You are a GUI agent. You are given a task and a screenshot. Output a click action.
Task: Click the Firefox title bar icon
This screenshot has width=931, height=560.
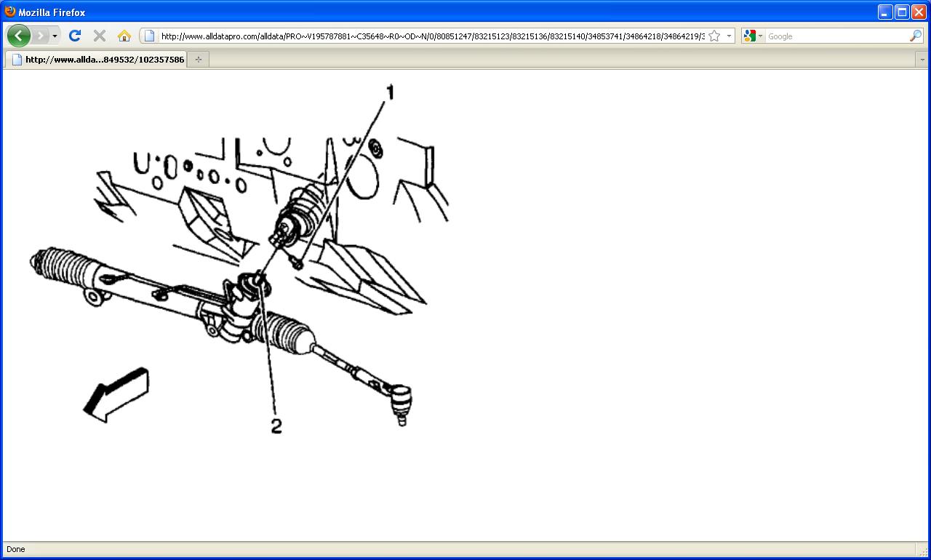[10, 12]
